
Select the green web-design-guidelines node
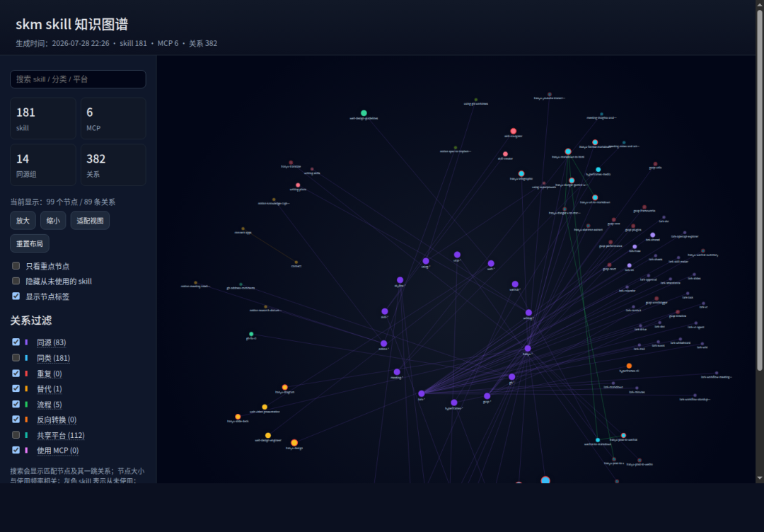pos(364,113)
